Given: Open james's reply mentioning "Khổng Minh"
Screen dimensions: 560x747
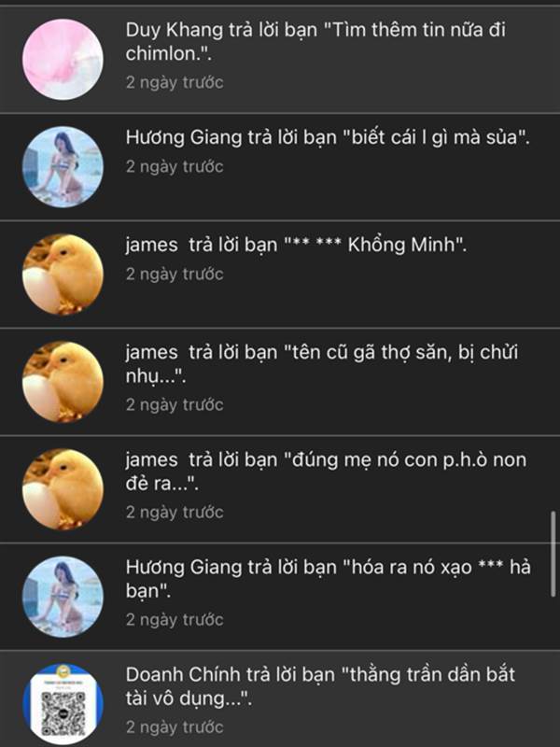Looking at the screenshot, I should 280,275.
